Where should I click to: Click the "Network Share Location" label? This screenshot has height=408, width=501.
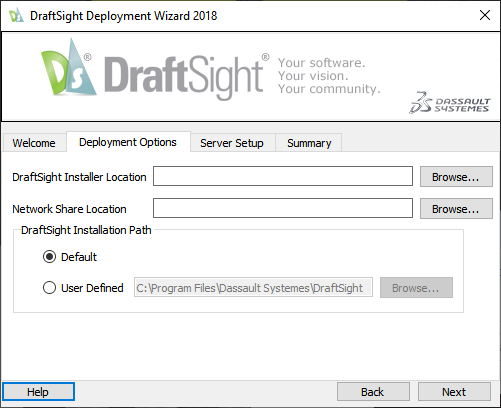[x=69, y=209]
